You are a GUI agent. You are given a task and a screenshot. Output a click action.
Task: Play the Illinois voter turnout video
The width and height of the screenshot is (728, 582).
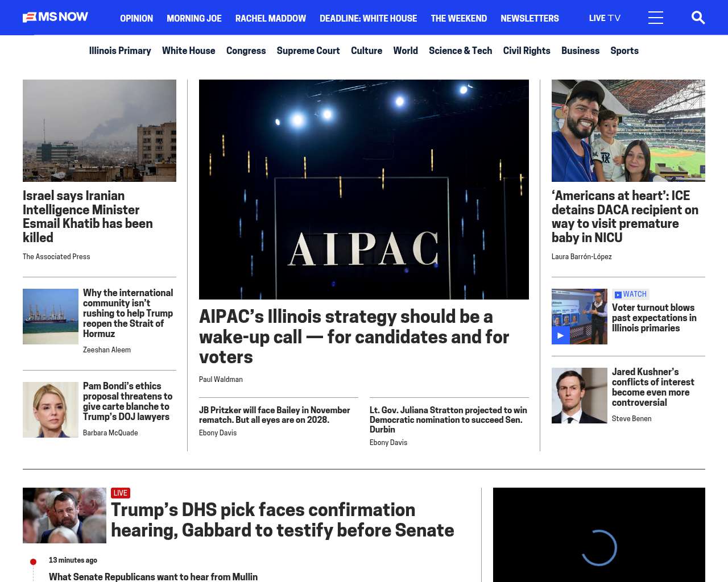pyautogui.click(x=560, y=335)
